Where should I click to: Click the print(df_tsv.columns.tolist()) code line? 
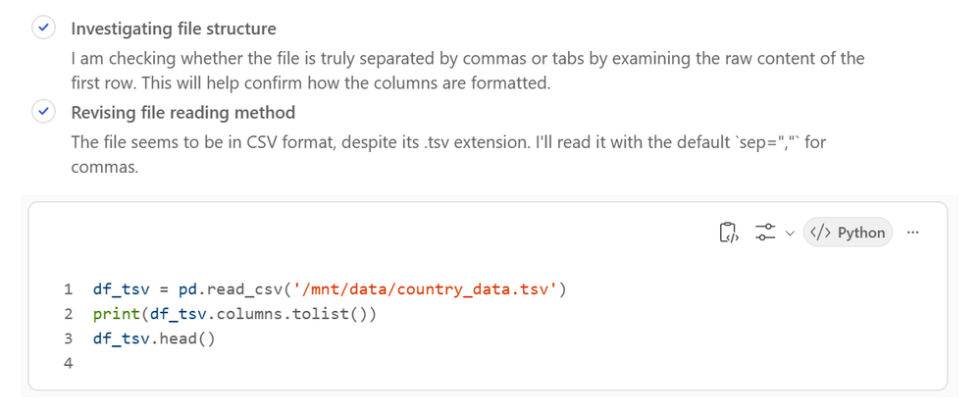click(x=235, y=314)
